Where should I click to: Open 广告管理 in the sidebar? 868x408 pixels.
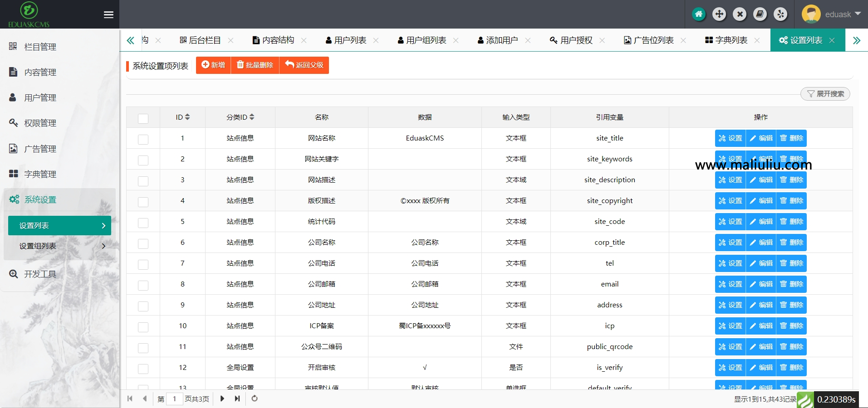click(39, 148)
